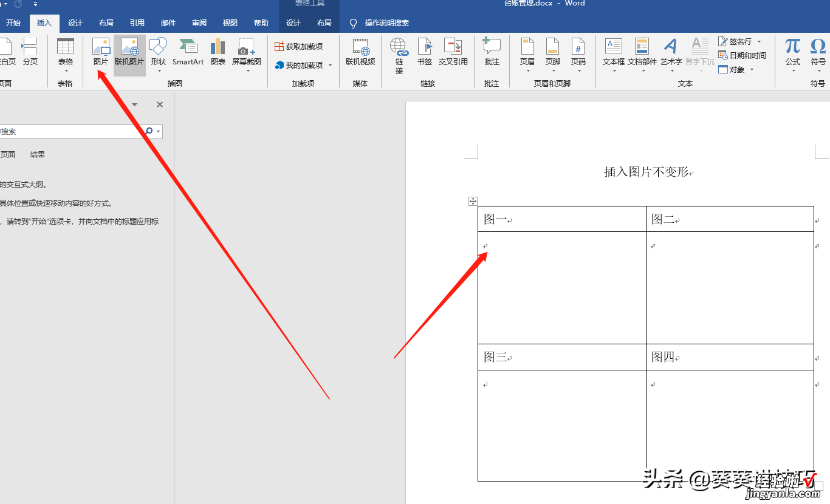Insert Date and Time (日期和时间)
Screen dimensions: 830x504
[x=742, y=55]
